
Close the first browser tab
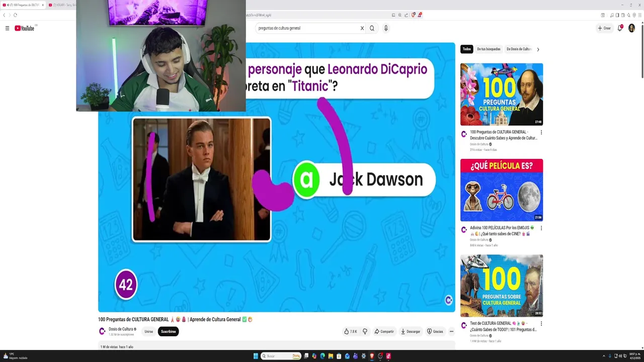pyautogui.click(x=43, y=5)
